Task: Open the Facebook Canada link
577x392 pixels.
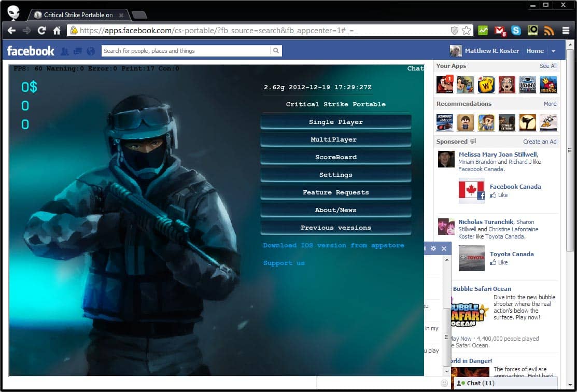Action: (515, 187)
